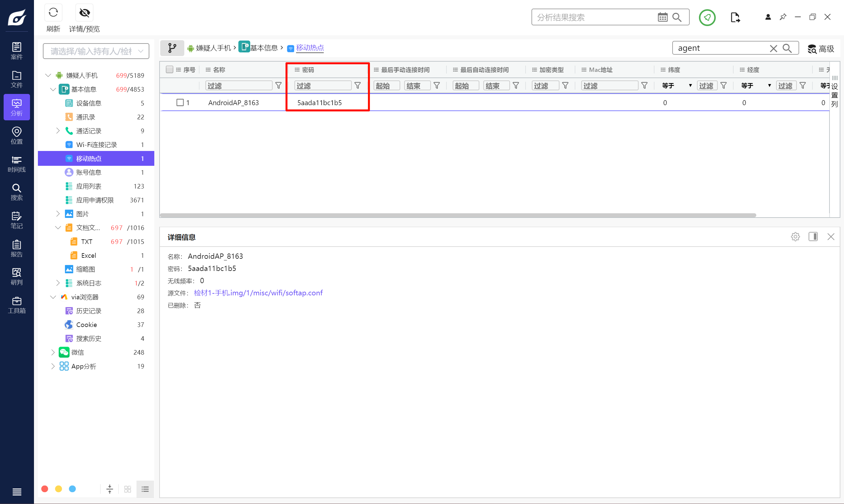Image resolution: width=844 pixels, height=504 pixels.
Task: Switch to list view icon at tree bottom
Action: [x=145, y=489]
